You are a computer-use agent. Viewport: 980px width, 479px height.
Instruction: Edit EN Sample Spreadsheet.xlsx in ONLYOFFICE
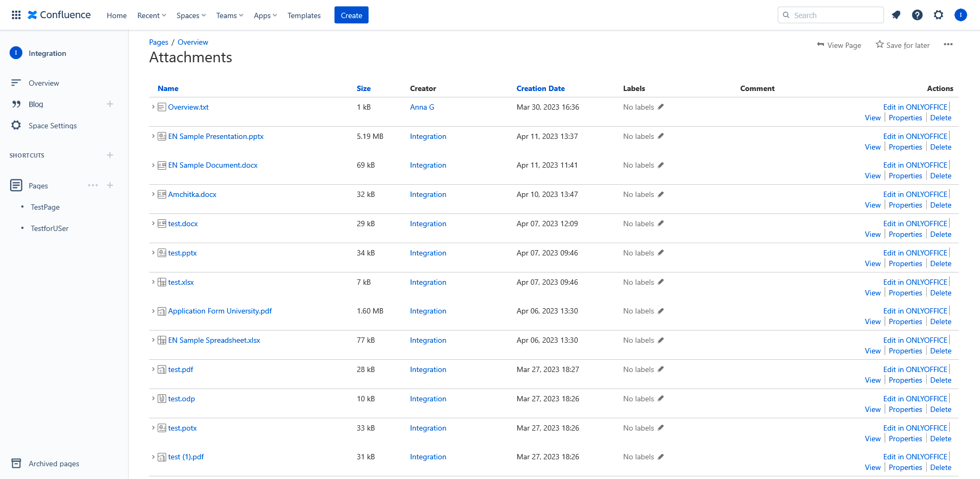(x=915, y=340)
